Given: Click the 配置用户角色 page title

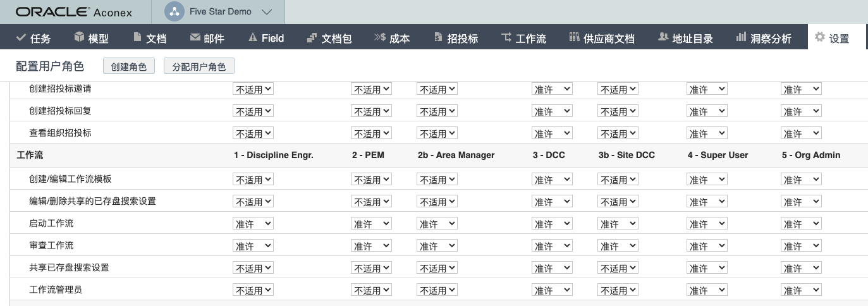Looking at the screenshot, I should pyautogui.click(x=49, y=66).
